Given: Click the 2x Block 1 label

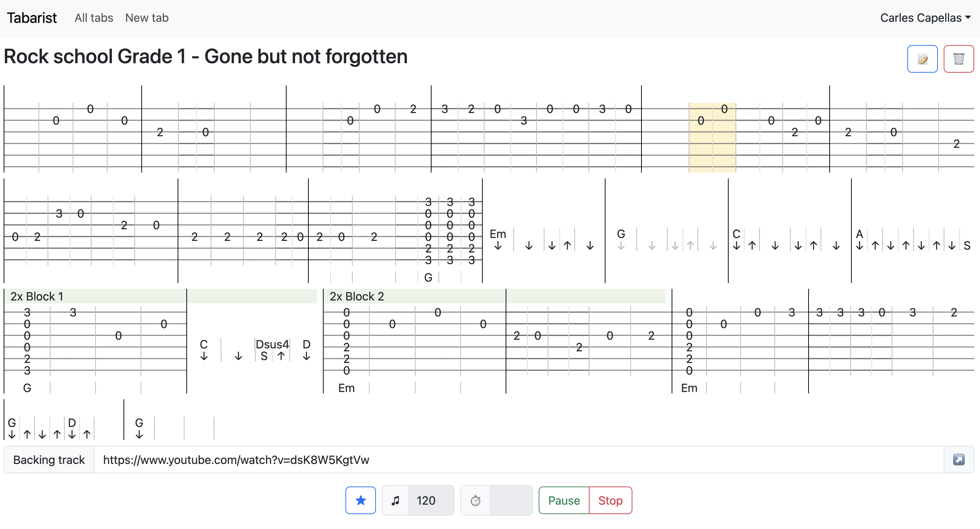Looking at the screenshot, I should (x=37, y=296).
